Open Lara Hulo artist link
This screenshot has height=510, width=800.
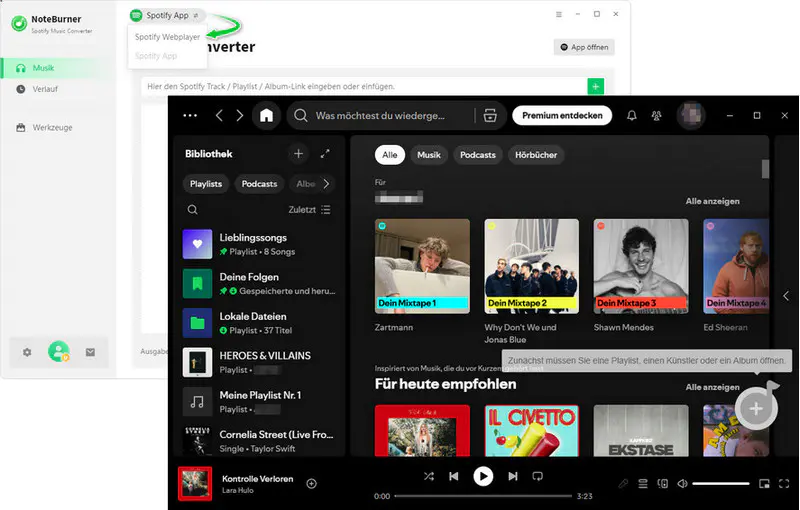click(x=238, y=490)
